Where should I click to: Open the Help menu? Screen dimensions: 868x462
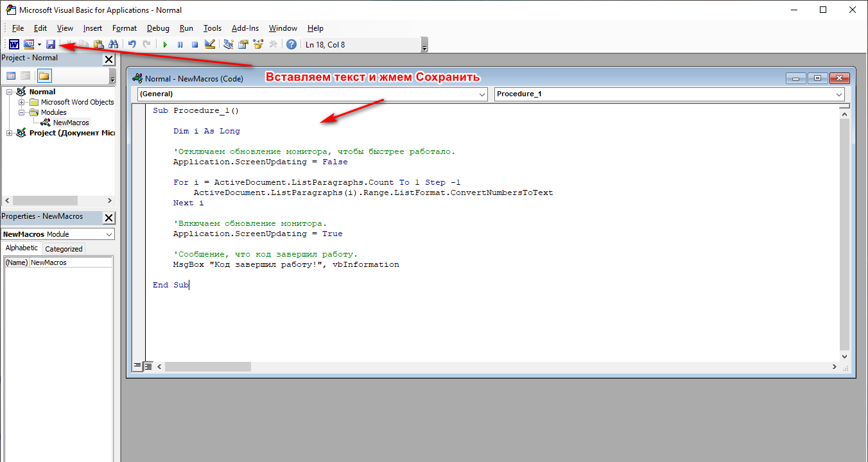[315, 28]
